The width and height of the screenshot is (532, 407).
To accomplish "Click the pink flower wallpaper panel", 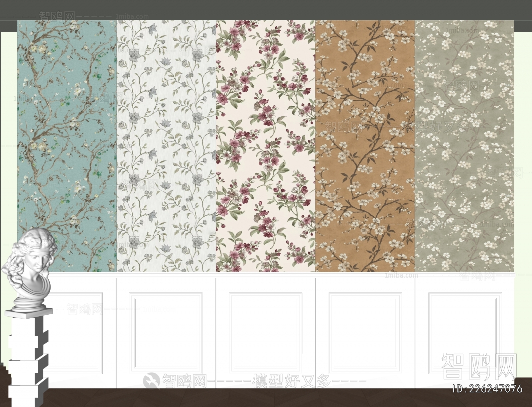I will (x=266, y=133).
